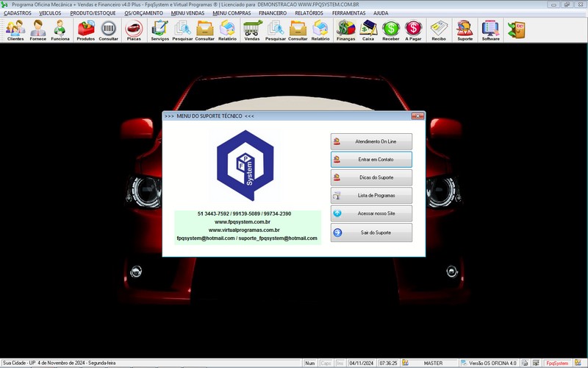Click the phone numbers line 51 3443-7592
Image resolution: width=588 pixels, height=368 pixels.
click(244, 213)
